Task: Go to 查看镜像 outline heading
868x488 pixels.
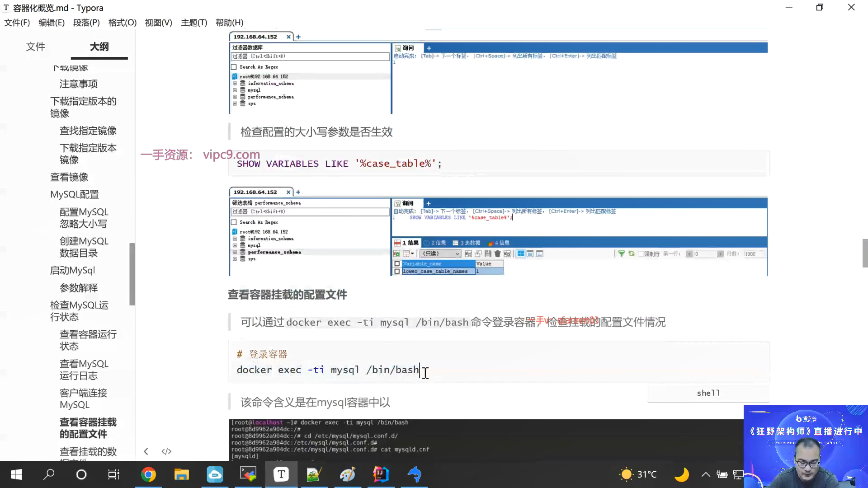Action: click(69, 177)
